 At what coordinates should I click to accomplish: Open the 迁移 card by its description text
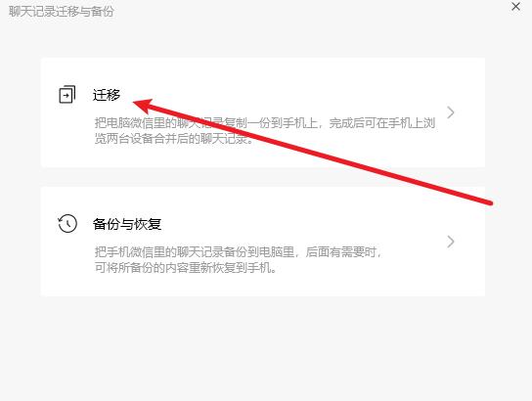point(265,131)
